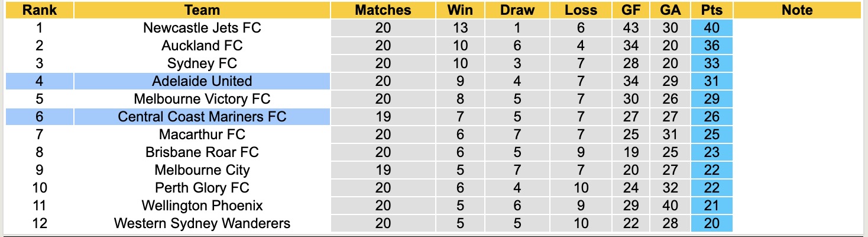Open the Newcastle Jets FC team link
Image resolution: width=868 pixels, height=237 pixels.
pyautogui.click(x=202, y=28)
